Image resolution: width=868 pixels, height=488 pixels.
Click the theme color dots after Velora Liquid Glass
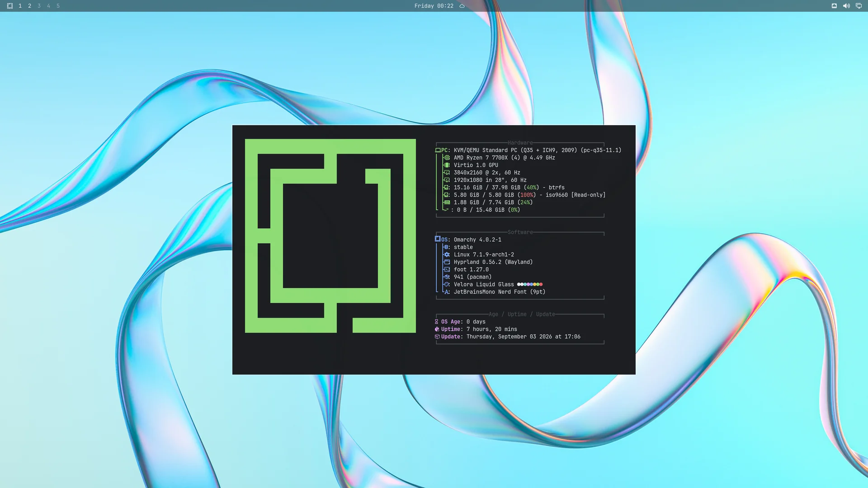point(530,284)
